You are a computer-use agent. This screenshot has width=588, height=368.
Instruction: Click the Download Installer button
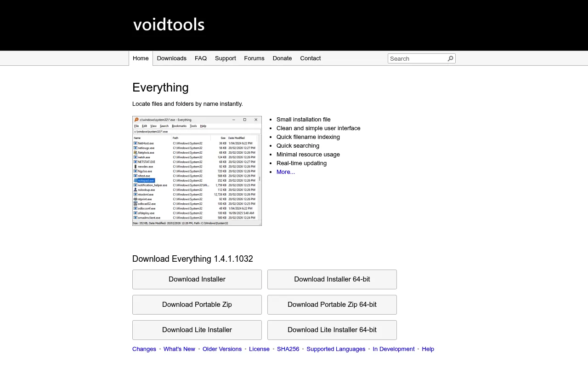(197, 279)
